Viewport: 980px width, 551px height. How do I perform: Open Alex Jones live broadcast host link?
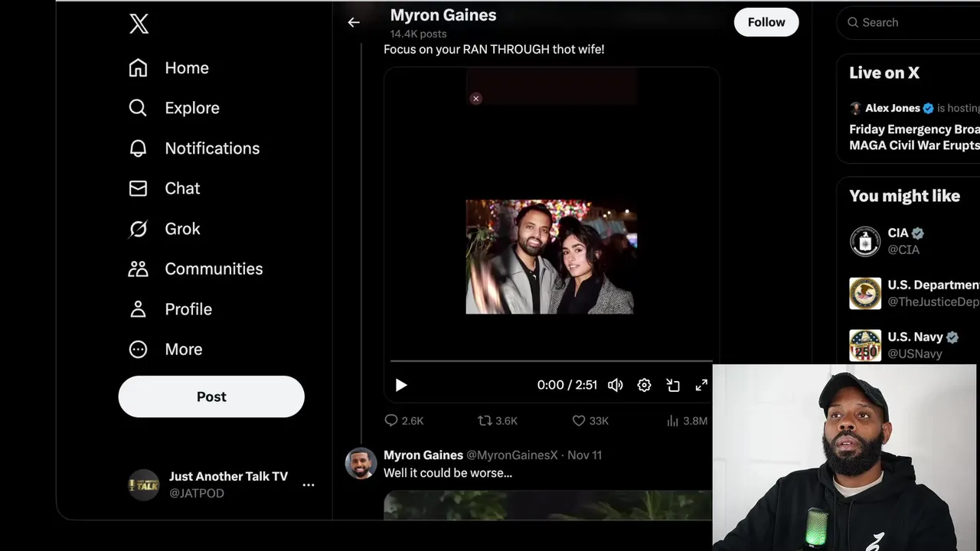coord(893,108)
